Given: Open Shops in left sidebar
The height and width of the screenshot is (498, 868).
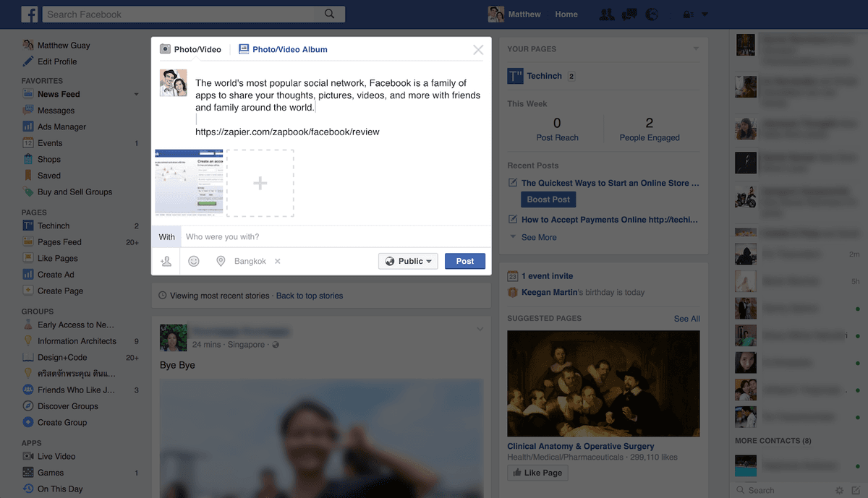Looking at the screenshot, I should click(x=49, y=159).
